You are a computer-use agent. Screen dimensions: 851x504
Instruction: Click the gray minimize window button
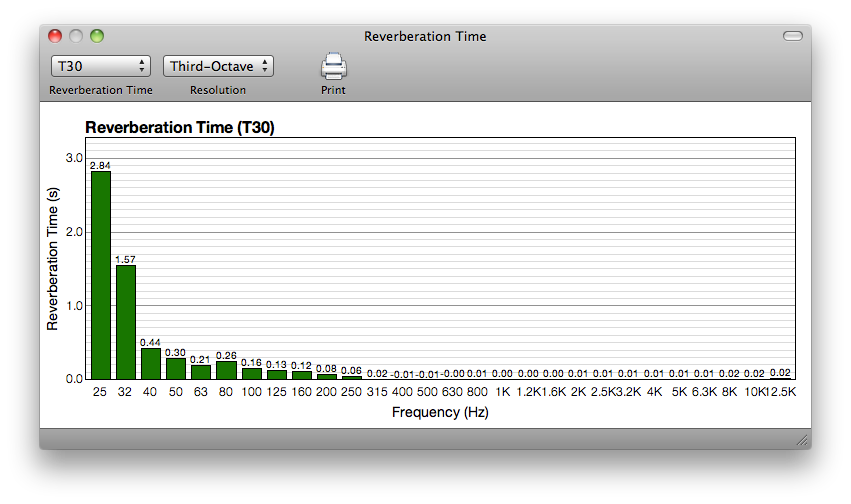click(x=76, y=36)
